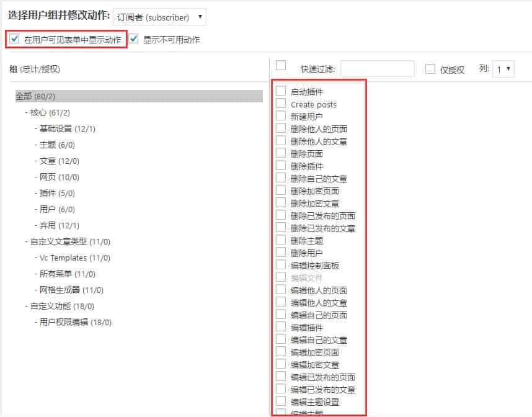Check the 删除加密文章 checkbox

click(x=281, y=202)
